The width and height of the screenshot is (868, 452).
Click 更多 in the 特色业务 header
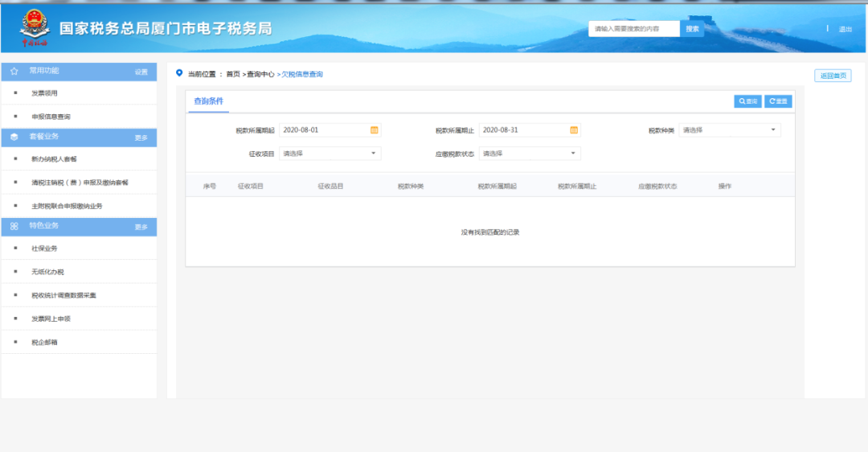[141, 227]
